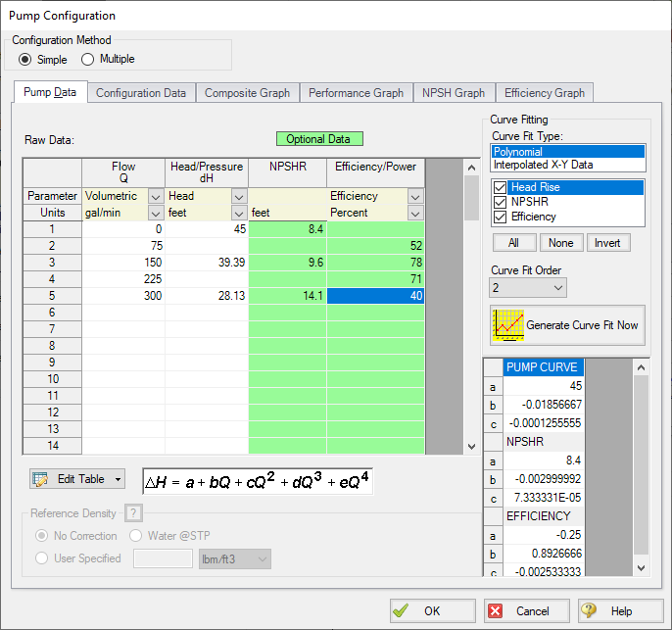
Task: Click coefficients panel scroll up arrow
Action: tap(641, 367)
